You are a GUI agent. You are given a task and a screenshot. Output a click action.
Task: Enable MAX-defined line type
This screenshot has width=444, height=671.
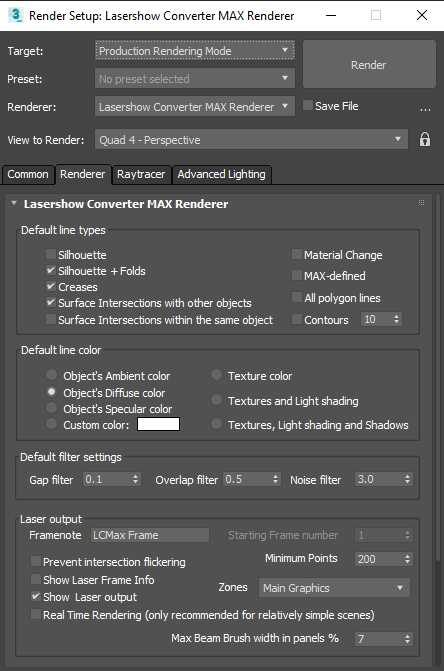coord(297,275)
